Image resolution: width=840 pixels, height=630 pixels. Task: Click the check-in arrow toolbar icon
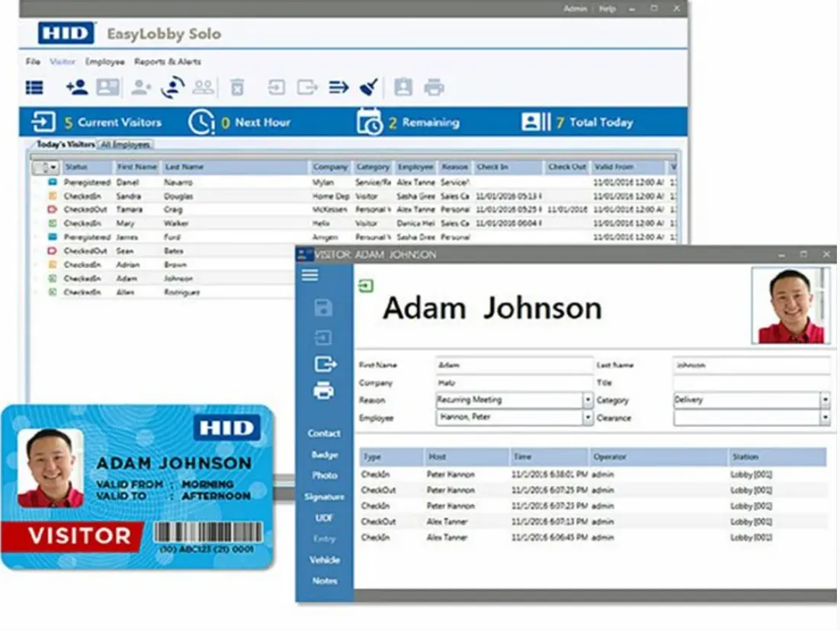[x=277, y=88]
